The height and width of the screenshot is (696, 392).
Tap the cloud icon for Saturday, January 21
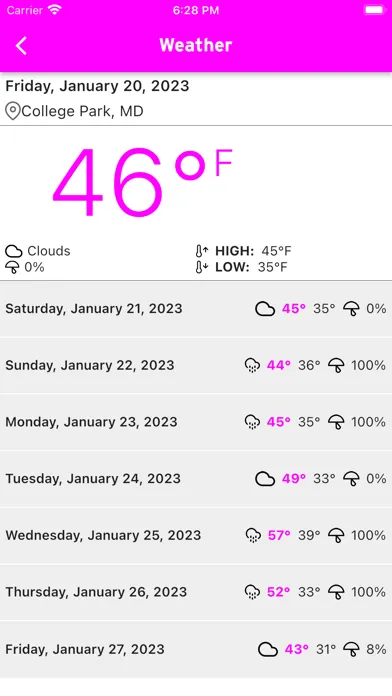[x=265, y=308]
